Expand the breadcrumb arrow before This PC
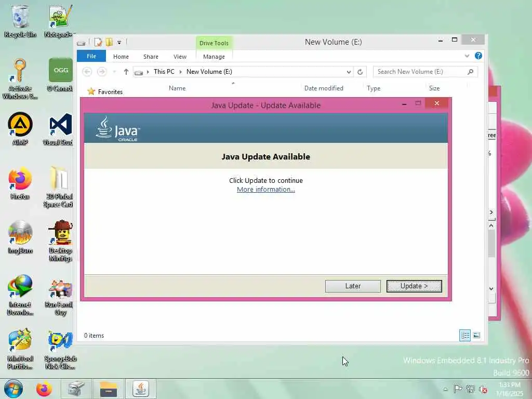This screenshot has height=399, width=532. click(148, 72)
